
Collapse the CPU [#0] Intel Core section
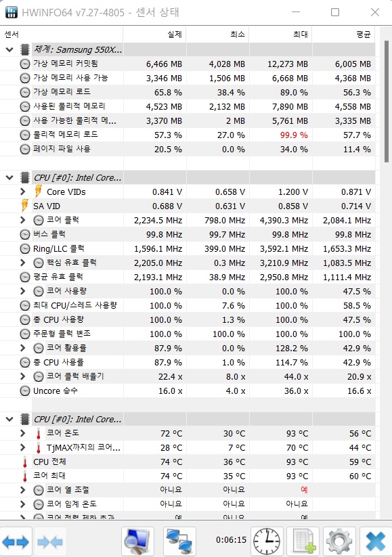pos(9,177)
